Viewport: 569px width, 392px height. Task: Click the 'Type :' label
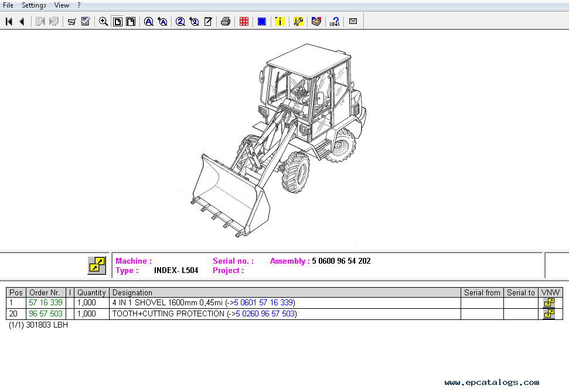127,270
